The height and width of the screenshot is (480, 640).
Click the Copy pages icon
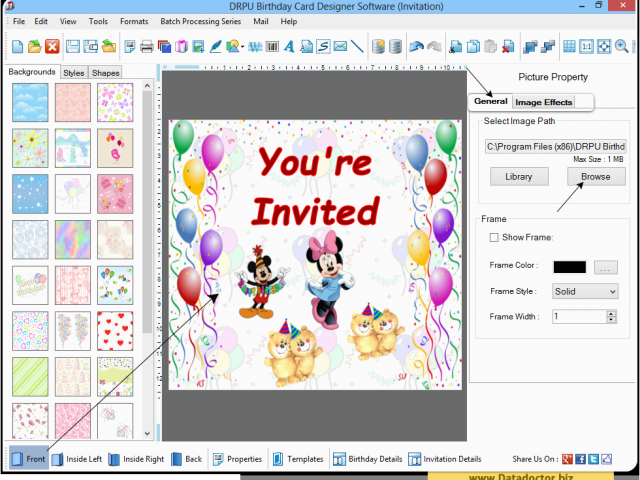click(x=473, y=47)
